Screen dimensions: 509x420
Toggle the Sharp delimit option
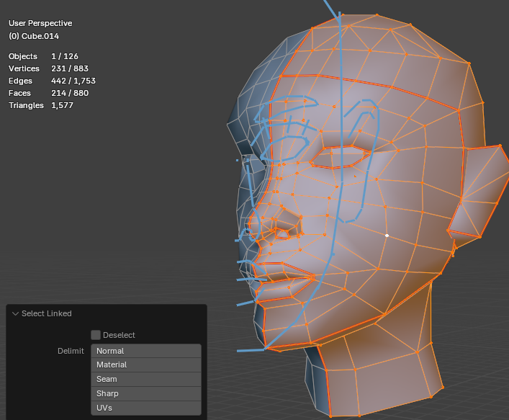[146, 393]
